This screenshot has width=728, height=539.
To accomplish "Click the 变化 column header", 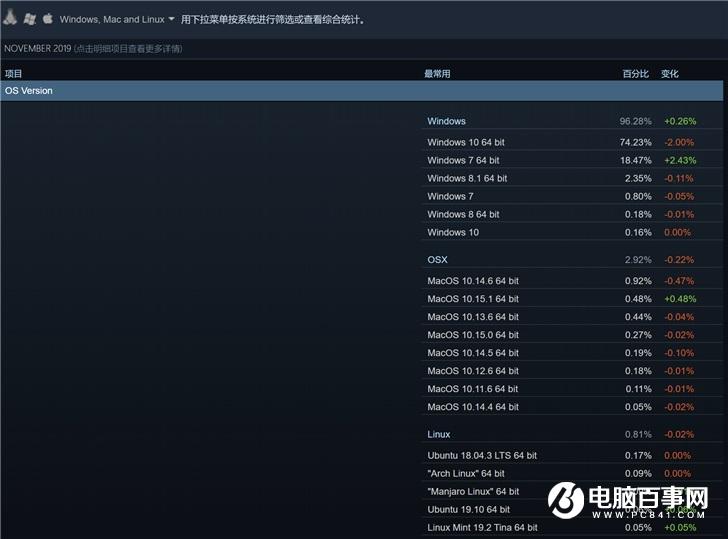I will coord(670,74).
